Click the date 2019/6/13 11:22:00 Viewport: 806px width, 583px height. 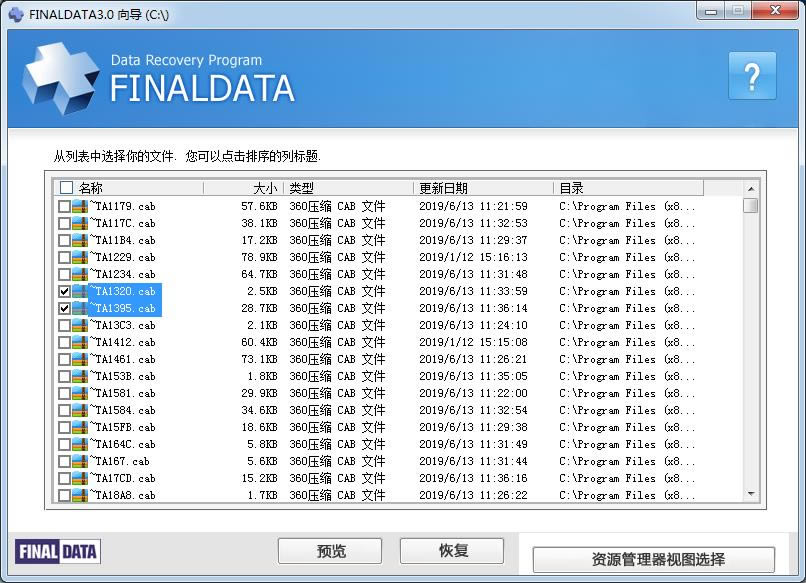pos(473,393)
